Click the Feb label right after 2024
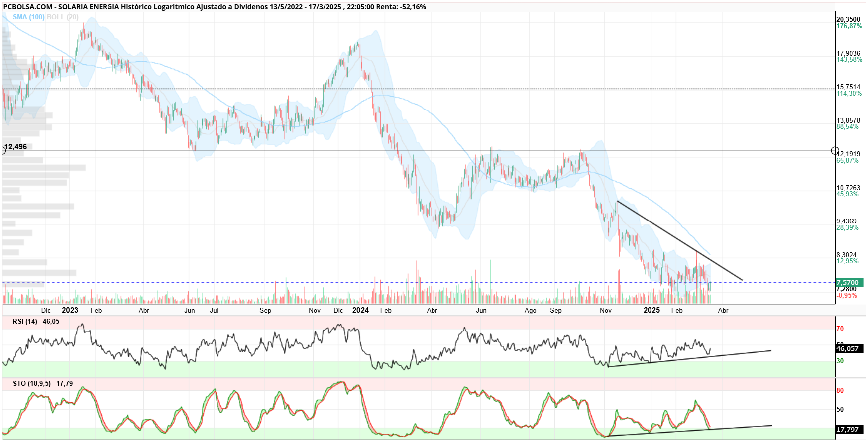868x442 pixels. [x=386, y=310]
